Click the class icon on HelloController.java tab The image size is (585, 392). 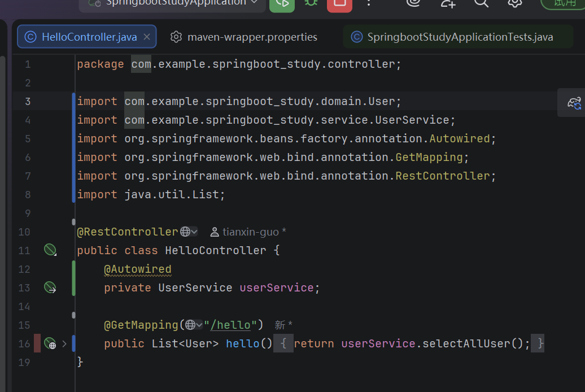30,37
